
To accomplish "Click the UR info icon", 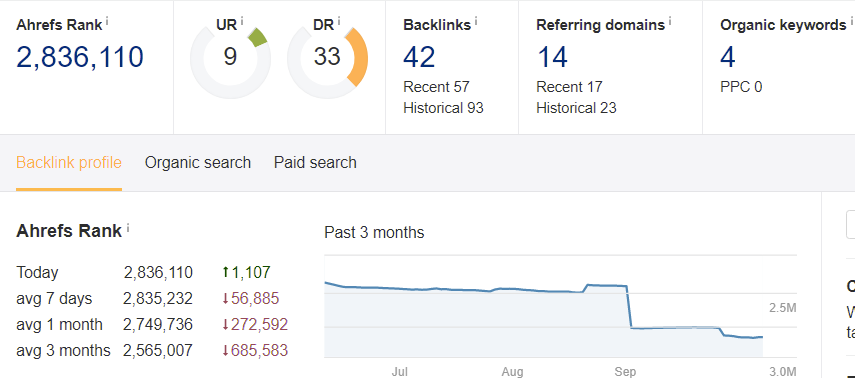I will [x=242, y=21].
